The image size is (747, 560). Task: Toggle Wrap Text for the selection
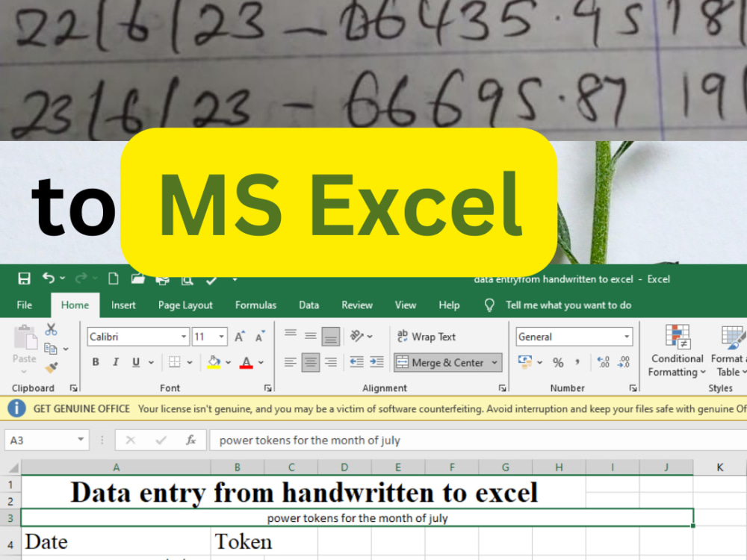pyautogui.click(x=426, y=336)
